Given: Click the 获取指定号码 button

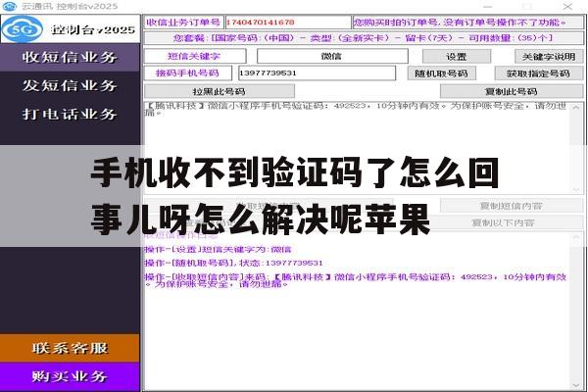Looking at the screenshot, I should [x=539, y=73].
